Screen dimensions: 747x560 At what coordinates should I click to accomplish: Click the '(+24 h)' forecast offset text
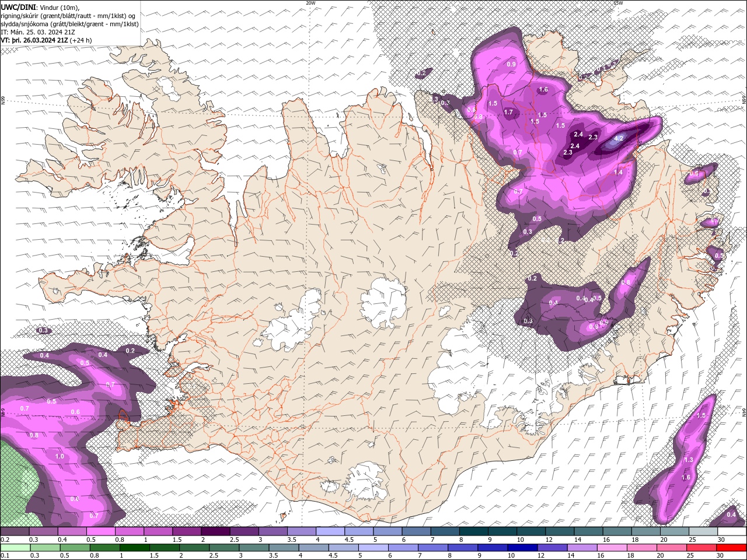point(81,40)
